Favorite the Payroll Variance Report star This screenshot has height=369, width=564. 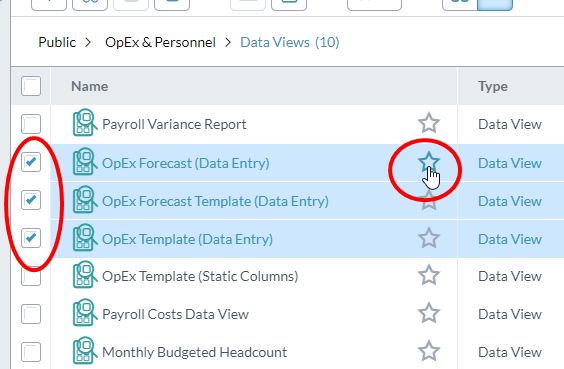click(x=429, y=123)
